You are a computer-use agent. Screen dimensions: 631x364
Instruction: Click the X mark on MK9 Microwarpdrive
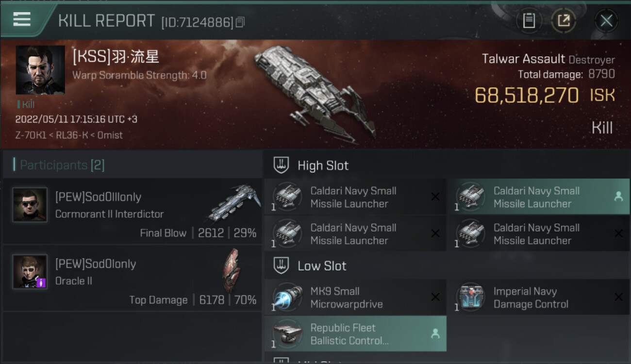435,297
